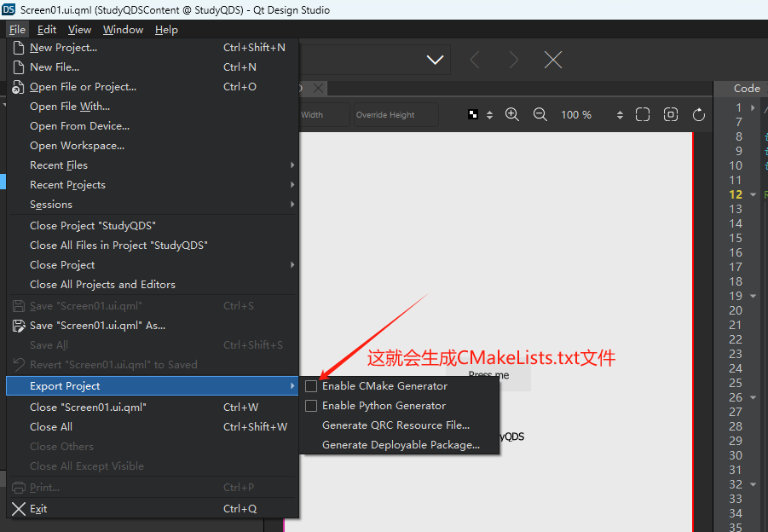Click the large X icon in top toolbar
The image size is (768, 532).
click(553, 60)
